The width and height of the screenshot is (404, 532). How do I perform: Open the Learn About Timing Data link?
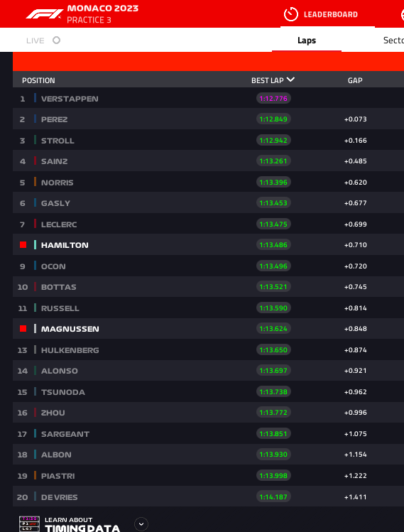pyautogui.click(x=82, y=524)
